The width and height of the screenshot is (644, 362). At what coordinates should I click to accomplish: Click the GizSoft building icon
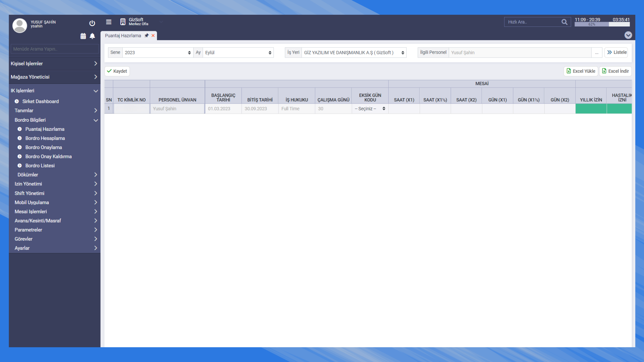[x=123, y=22]
